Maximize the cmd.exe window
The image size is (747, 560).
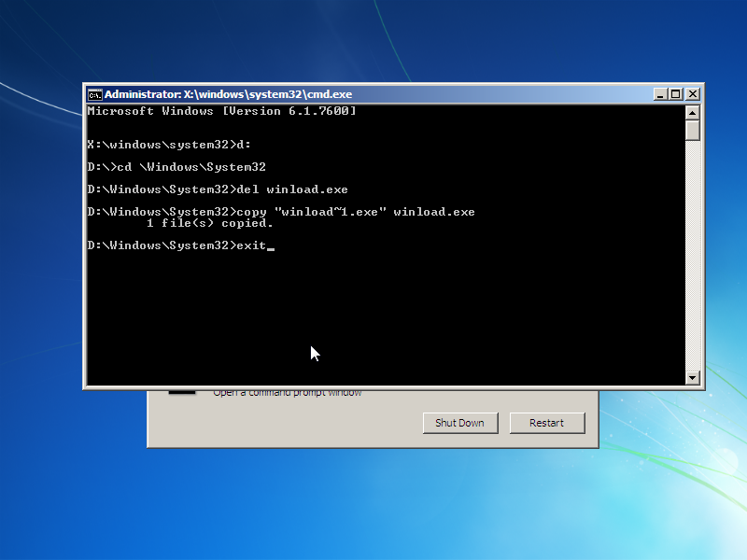coord(676,94)
